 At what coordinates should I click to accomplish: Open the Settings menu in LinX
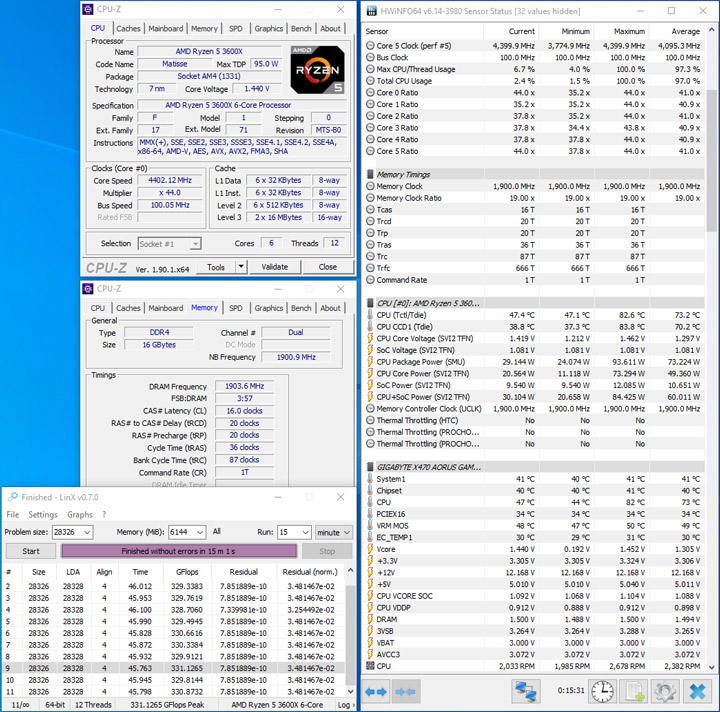[x=43, y=515]
